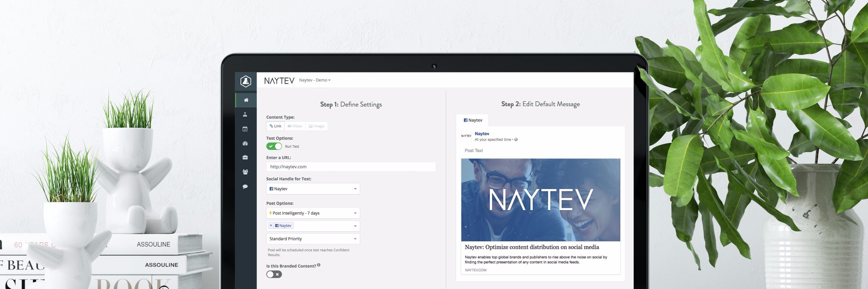Open the briefcase icon in sidebar
Image resolution: width=868 pixels, height=289 pixels.
(245, 157)
